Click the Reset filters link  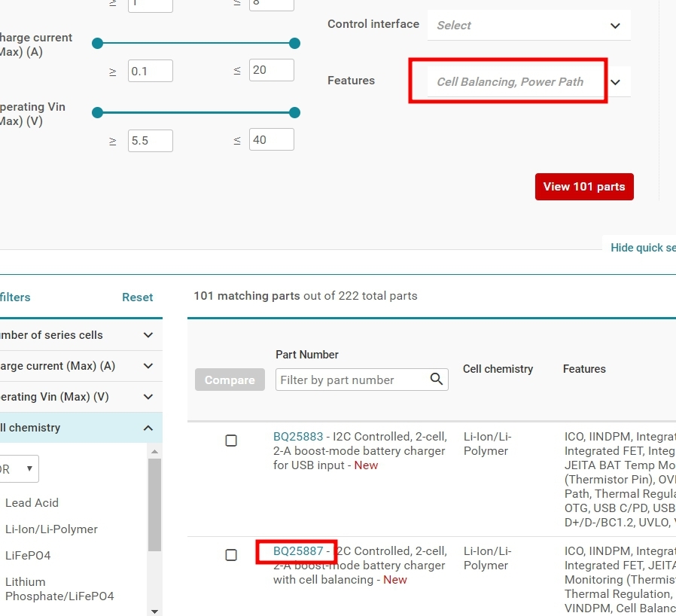137,297
